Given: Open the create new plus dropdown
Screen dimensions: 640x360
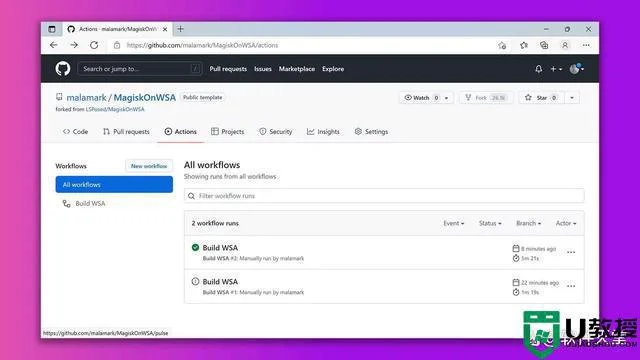Looking at the screenshot, I should coord(556,69).
